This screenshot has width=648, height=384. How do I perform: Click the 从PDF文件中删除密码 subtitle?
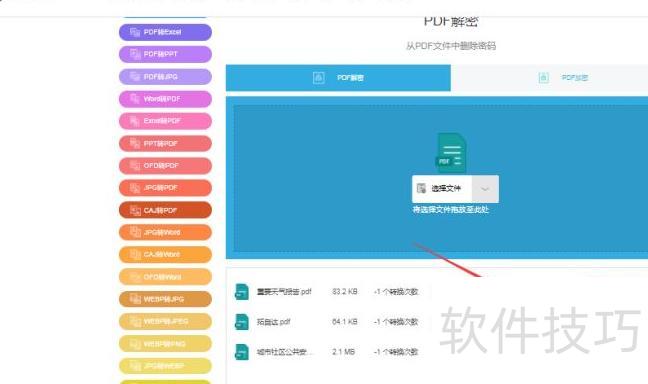pyautogui.click(x=451, y=46)
